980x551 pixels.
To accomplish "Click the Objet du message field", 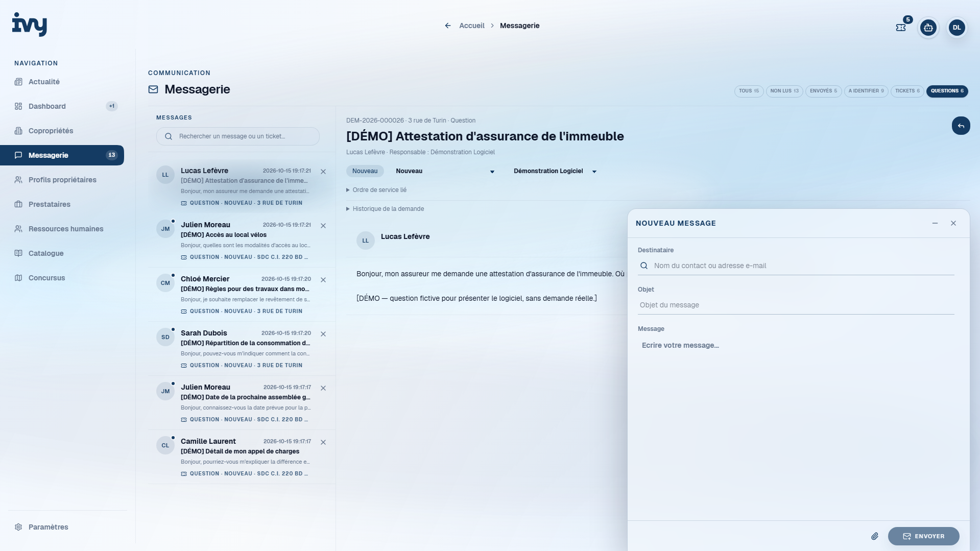I will [796, 305].
